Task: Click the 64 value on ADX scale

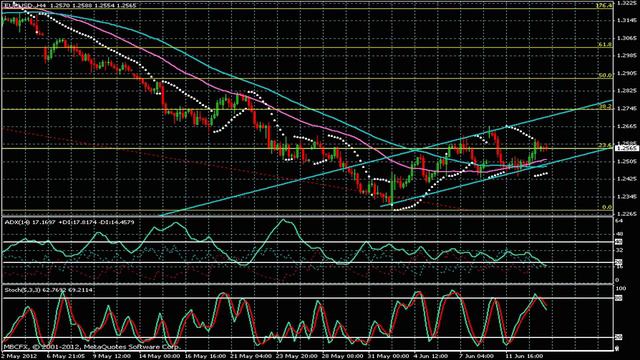Action: (618, 221)
